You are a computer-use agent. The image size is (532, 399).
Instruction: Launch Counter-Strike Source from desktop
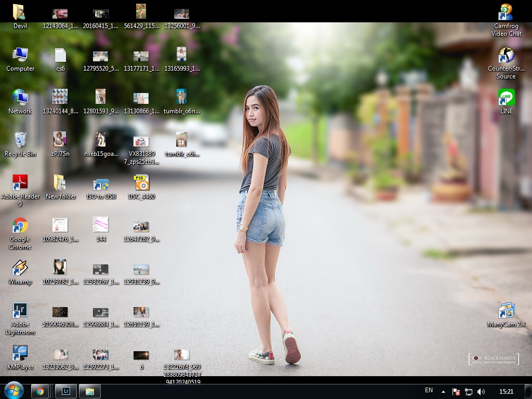[506, 56]
